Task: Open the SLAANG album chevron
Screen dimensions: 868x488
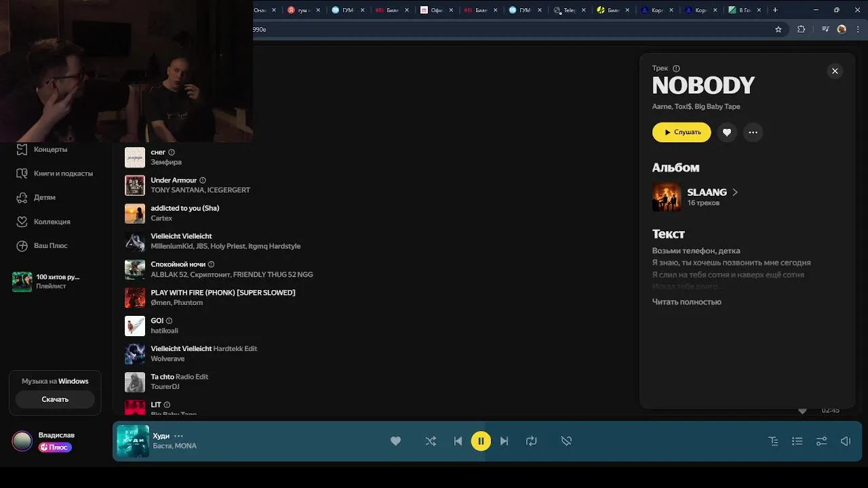Action: coord(735,192)
